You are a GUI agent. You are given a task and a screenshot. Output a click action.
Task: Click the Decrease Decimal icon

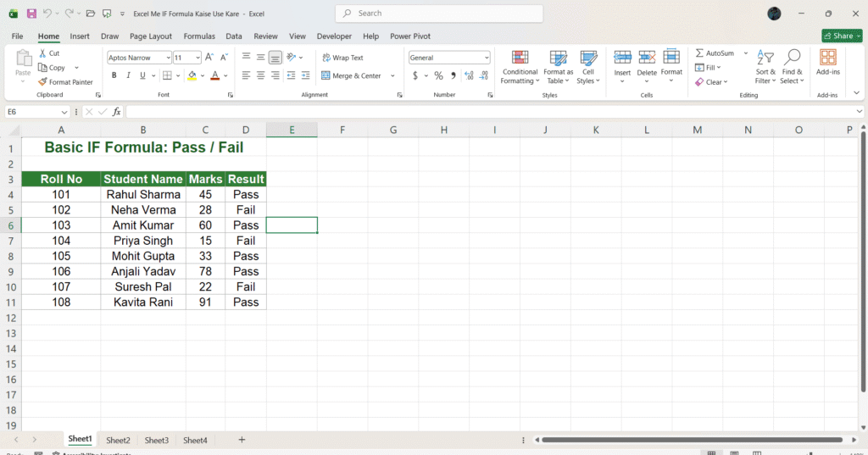(484, 76)
